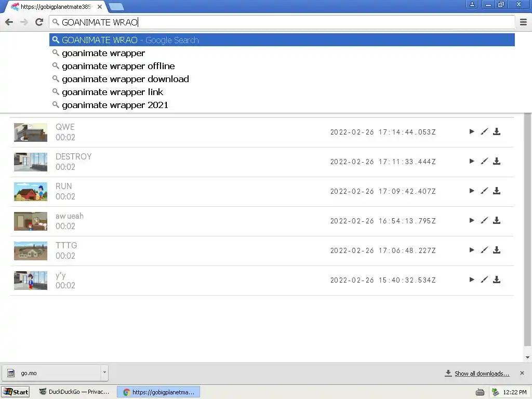Click the network tray icon beside the clock

[495, 392]
